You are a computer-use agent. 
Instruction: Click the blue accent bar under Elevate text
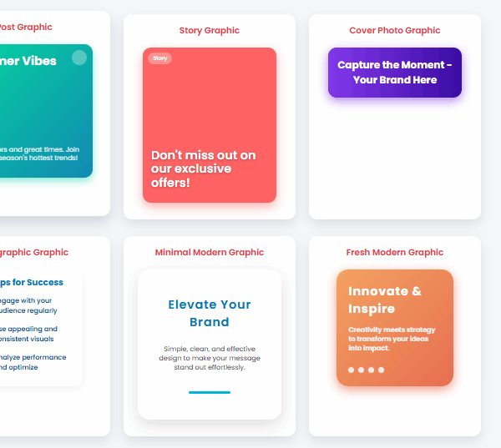210,392
